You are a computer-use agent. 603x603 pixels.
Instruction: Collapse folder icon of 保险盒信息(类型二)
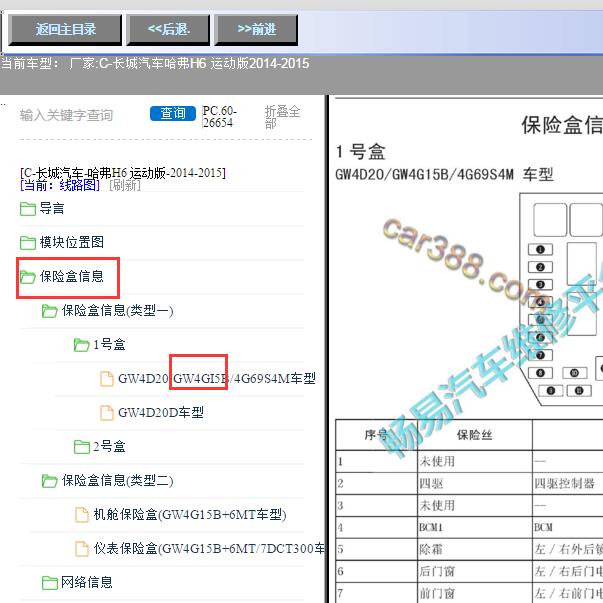point(50,481)
